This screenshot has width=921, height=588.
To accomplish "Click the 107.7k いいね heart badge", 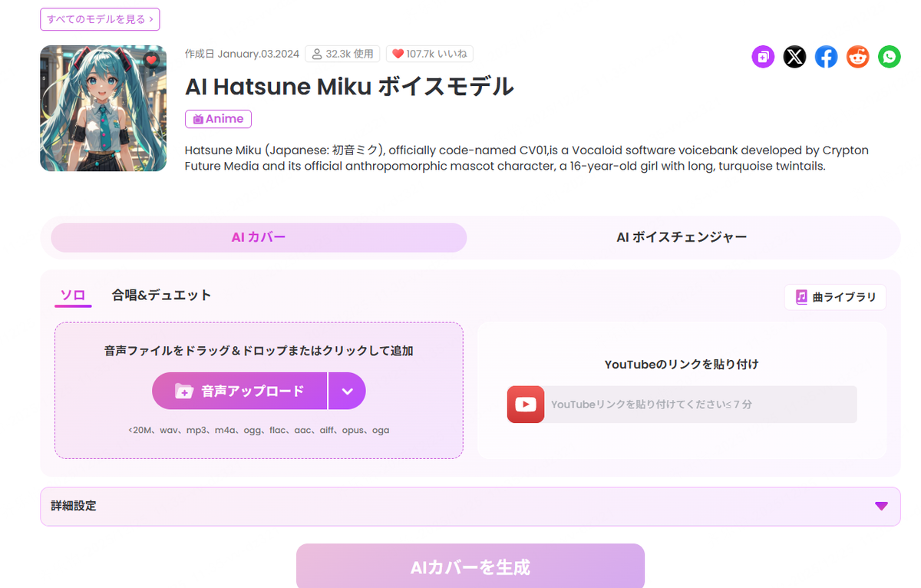I will pyautogui.click(x=429, y=54).
